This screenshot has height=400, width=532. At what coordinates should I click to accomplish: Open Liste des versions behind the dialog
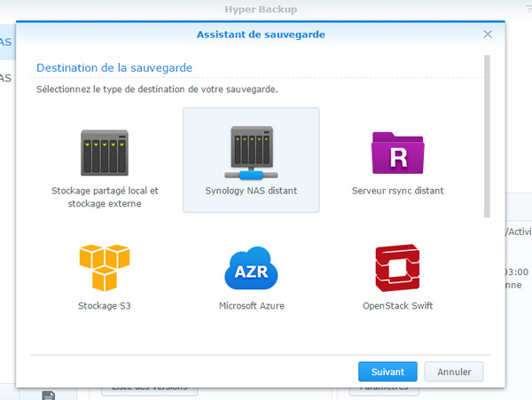click(149, 390)
